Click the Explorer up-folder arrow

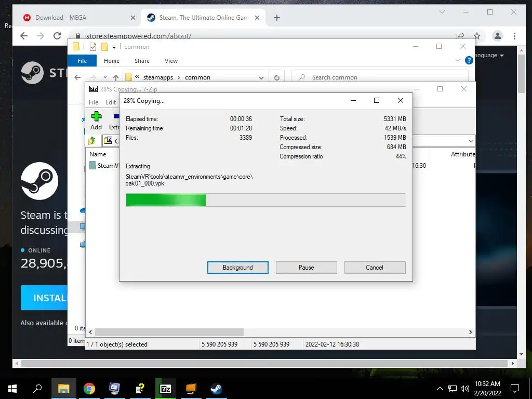(116, 77)
